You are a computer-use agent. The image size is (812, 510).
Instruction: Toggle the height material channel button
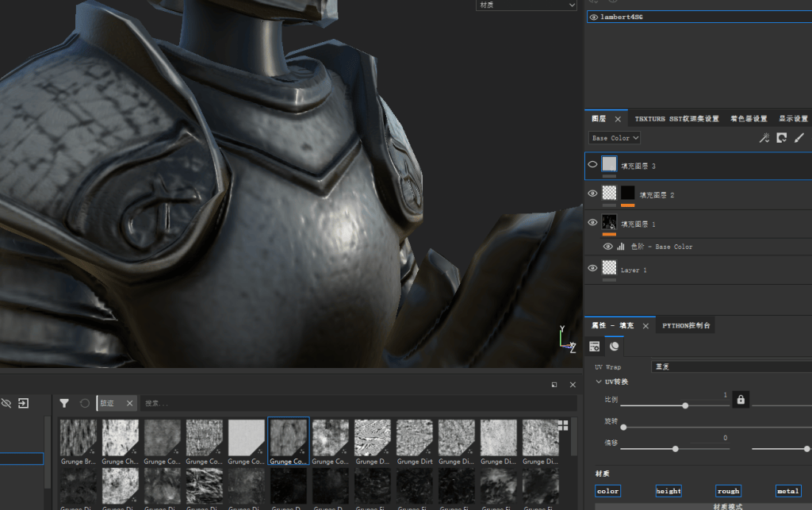click(668, 491)
